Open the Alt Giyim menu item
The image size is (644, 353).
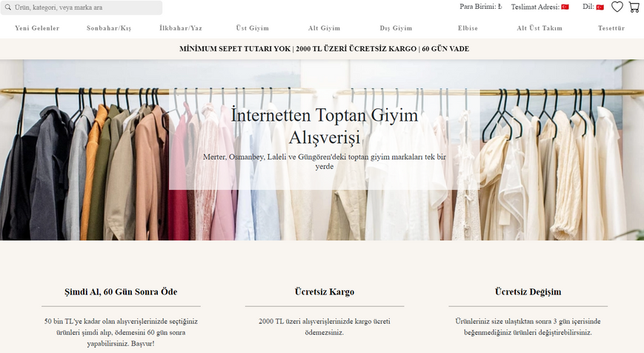click(324, 28)
